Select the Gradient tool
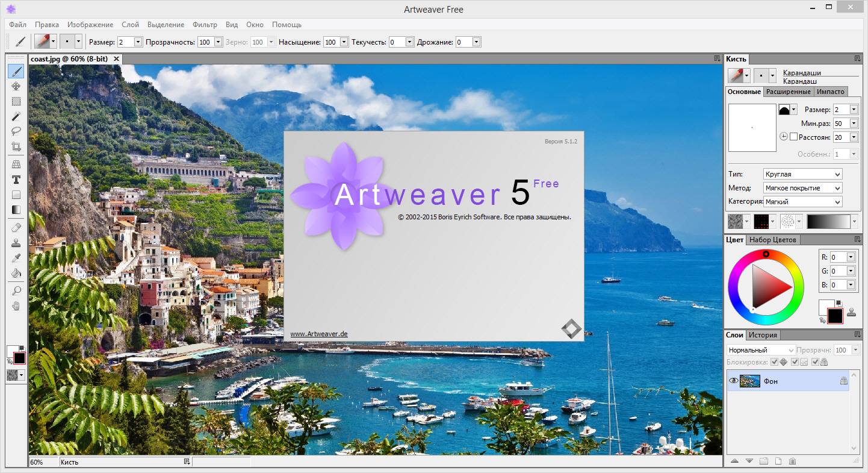868x473 pixels. pyautogui.click(x=16, y=210)
